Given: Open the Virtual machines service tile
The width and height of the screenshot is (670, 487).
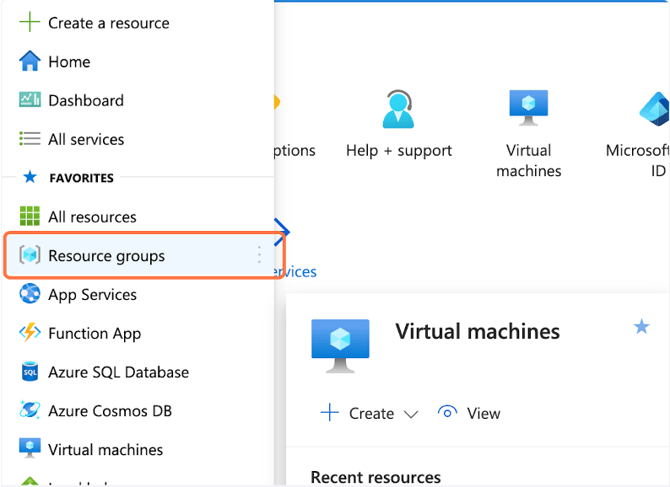Looking at the screenshot, I should click(528, 132).
